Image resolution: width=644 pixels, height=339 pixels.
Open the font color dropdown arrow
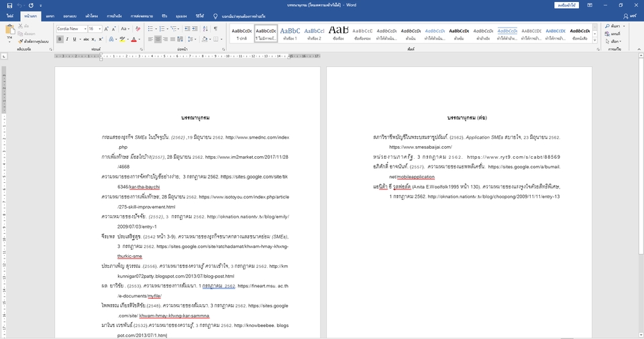coord(139,40)
